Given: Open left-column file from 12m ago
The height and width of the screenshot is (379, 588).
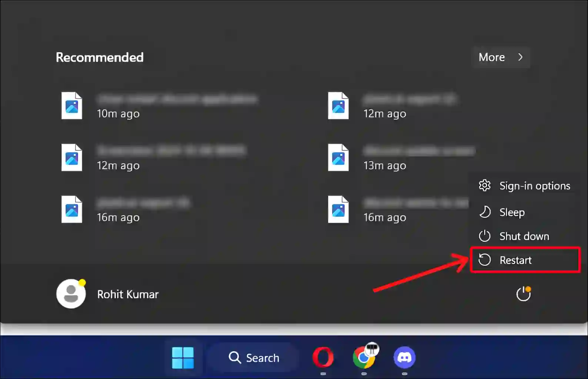Looking at the screenshot, I should (x=154, y=158).
